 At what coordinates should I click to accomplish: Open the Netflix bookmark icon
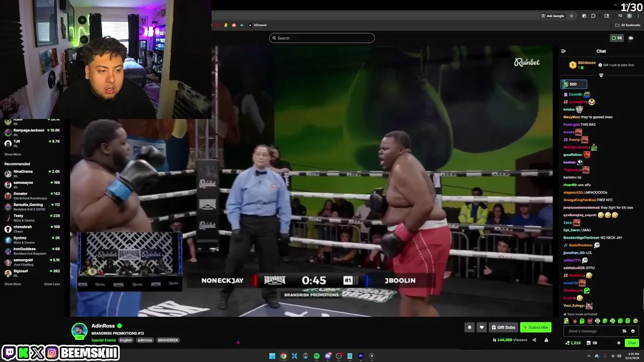click(x=225, y=25)
